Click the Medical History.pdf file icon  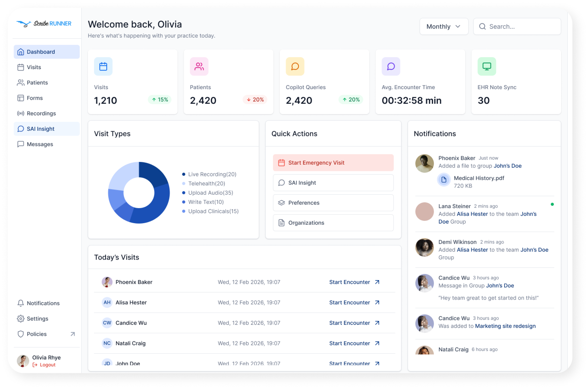(444, 180)
